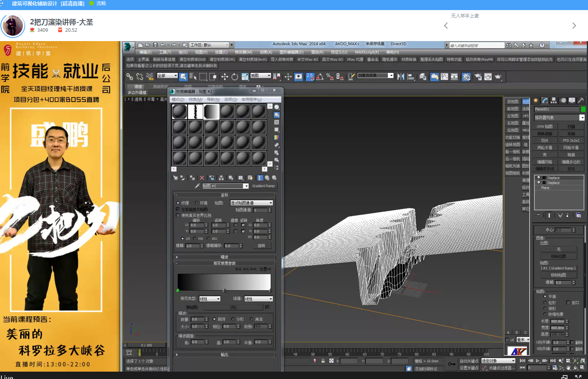588x379 pixels.
Task: Expand the 噪波 rollout
Action: click(x=224, y=257)
